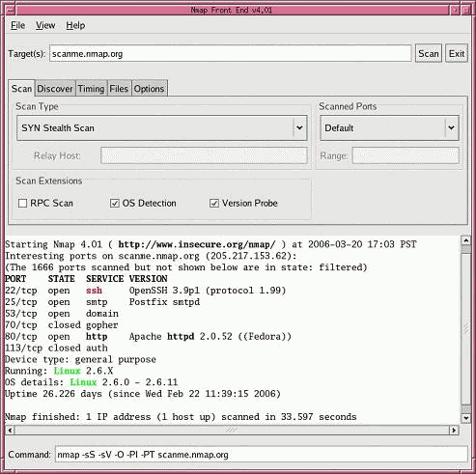476x474 pixels.
Task: Click the Scan Type dropdown arrow
Action: (x=299, y=127)
